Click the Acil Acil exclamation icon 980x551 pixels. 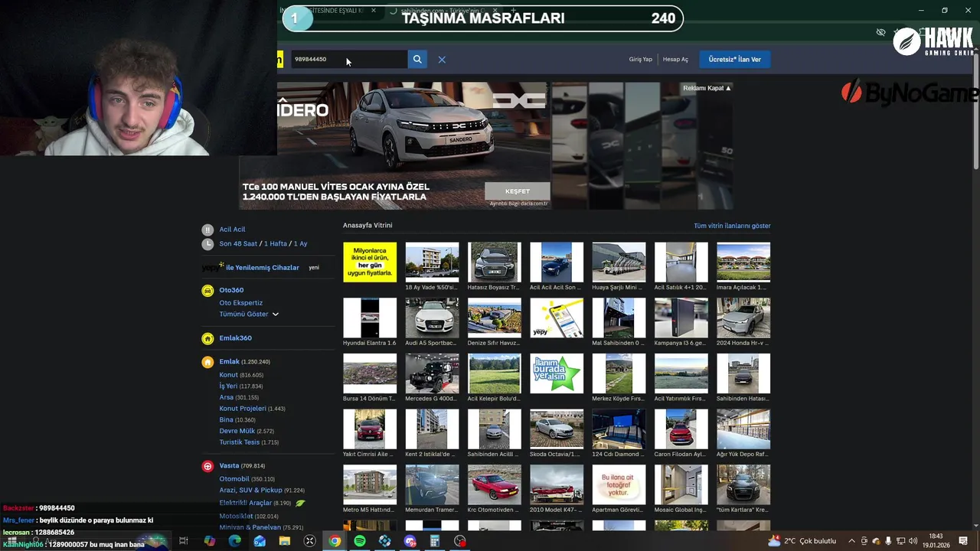pos(207,230)
